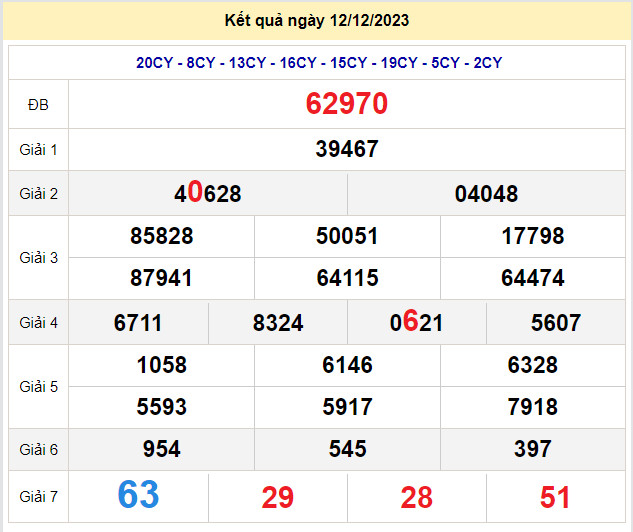Select the code 5CY
633x532 pixels.
pyautogui.click(x=446, y=63)
